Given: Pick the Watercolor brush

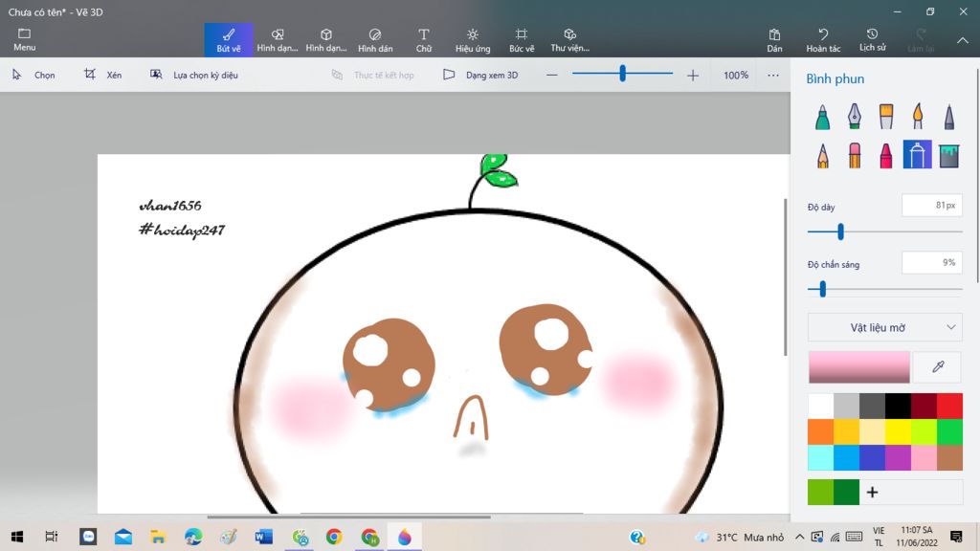Looking at the screenshot, I should click(x=918, y=117).
